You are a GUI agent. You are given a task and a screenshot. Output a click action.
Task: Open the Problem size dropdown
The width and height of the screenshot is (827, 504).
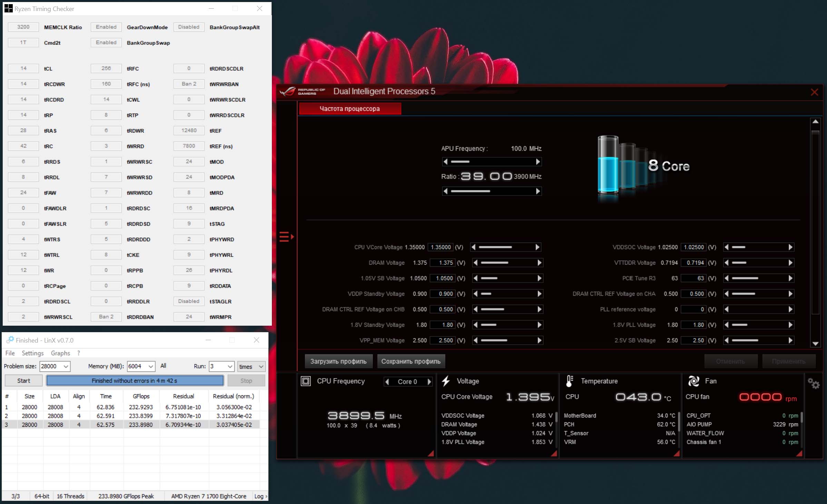click(x=66, y=366)
